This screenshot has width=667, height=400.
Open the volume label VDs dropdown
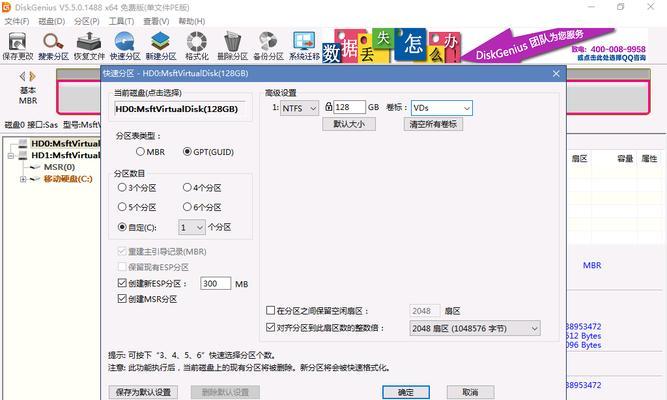tap(442, 108)
